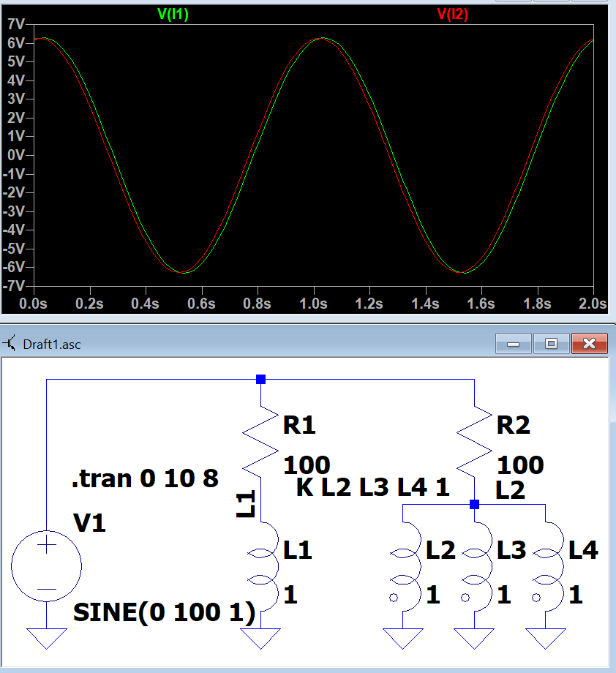
Task: Select resistor R2 symbol
Action: [474, 442]
